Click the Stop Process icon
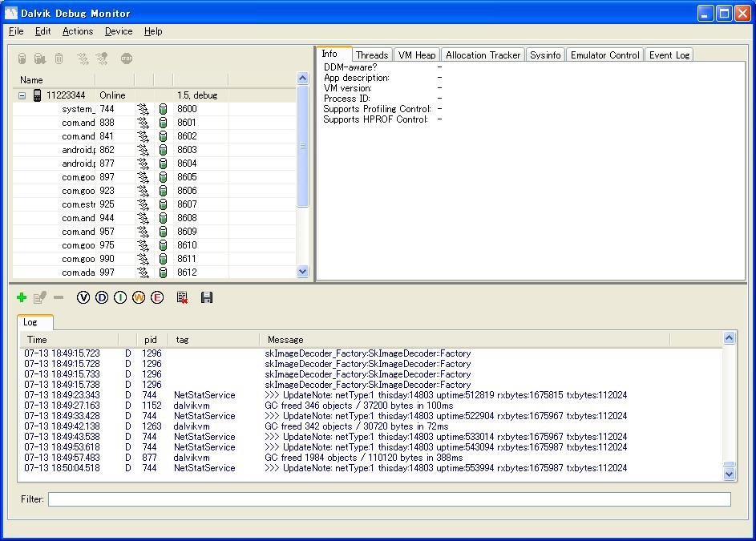The image size is (756, 541). (x=127, y=59)
